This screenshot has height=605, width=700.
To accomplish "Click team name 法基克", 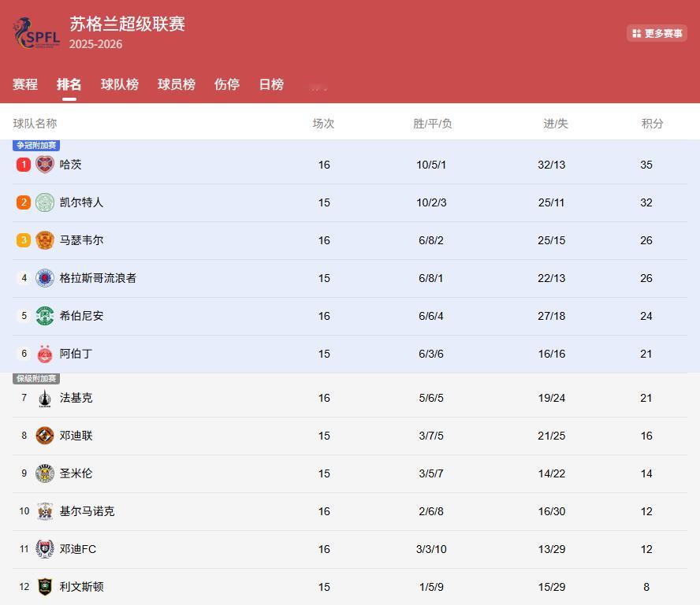I will (x=76, y=398).
